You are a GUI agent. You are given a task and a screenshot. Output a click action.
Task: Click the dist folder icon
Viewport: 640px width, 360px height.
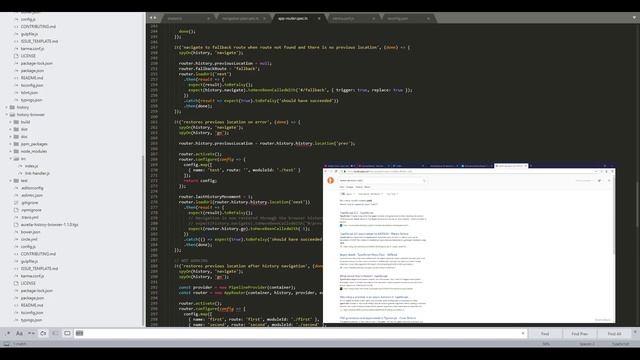click(x=16, y=129)
